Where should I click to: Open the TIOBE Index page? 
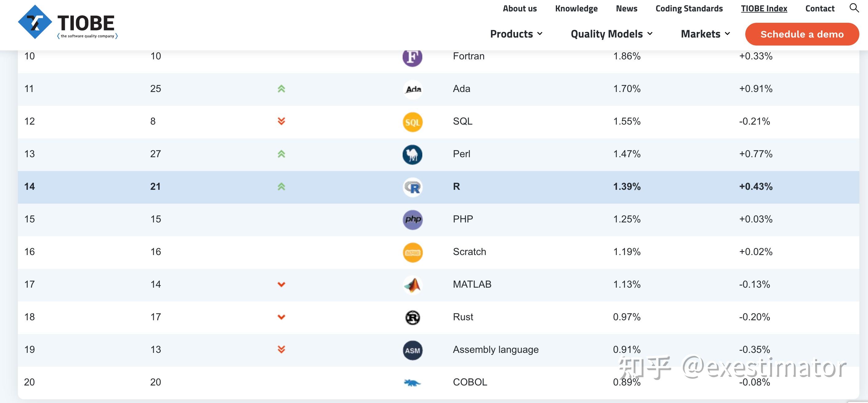[x=764, y=8]
